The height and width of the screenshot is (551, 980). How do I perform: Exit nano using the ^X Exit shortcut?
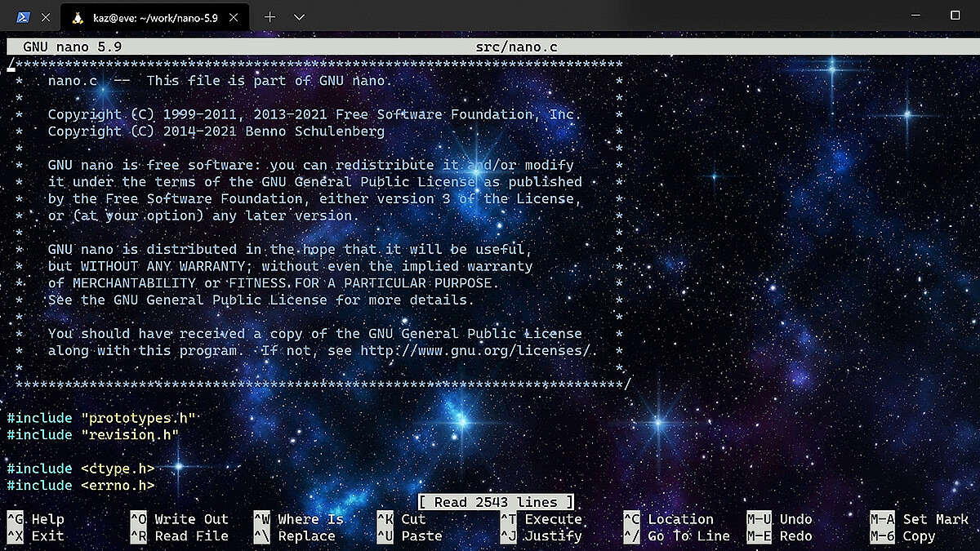(35, 536)
